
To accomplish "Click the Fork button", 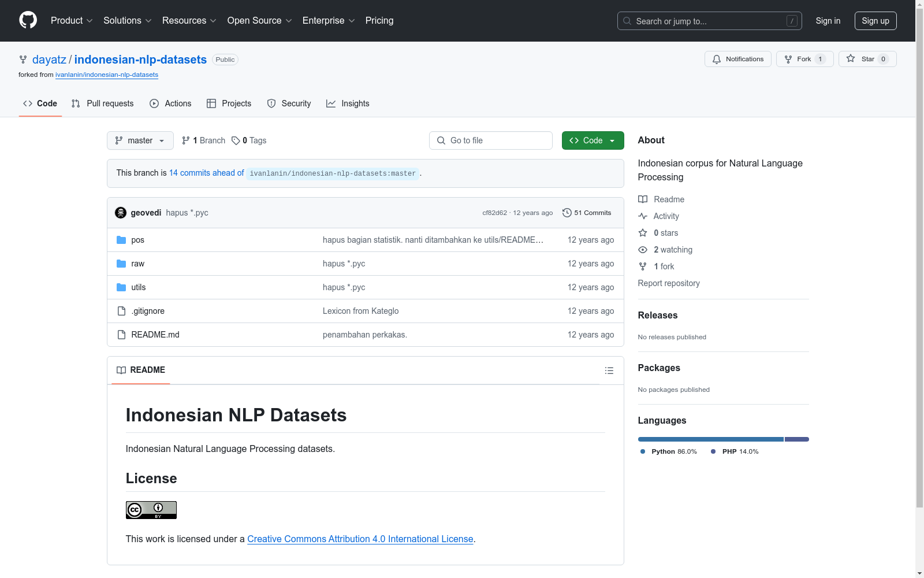I will [x=804, y=59].
